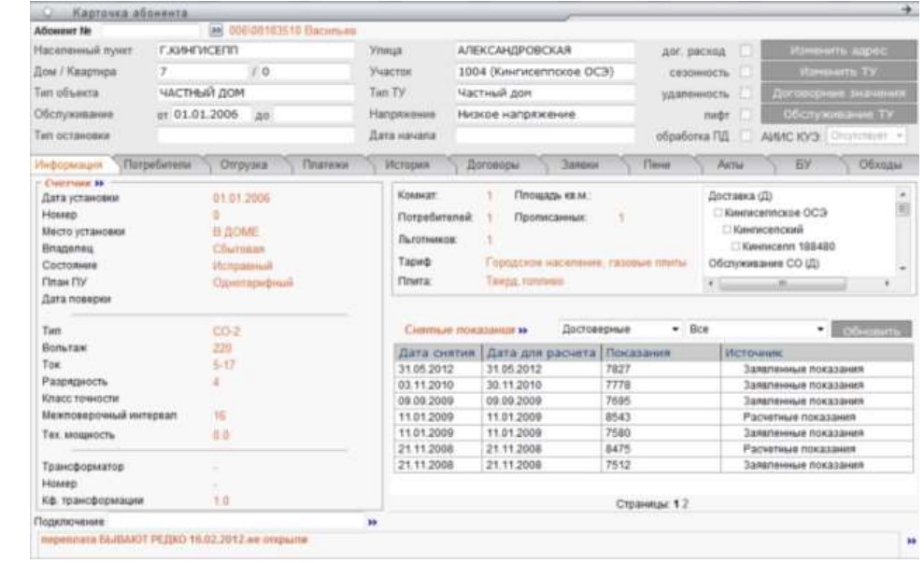Click the Участок field 1004

544,72
